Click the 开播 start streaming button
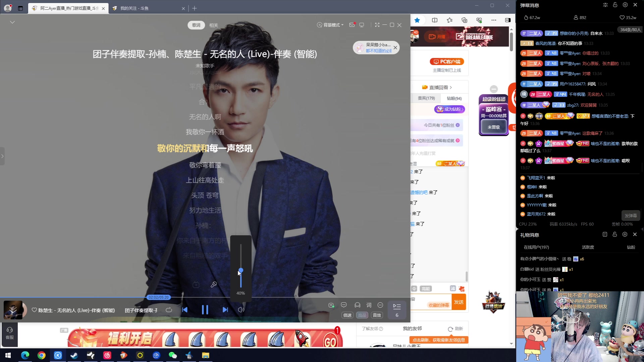The width and height of the screenshot is (644, 362). click(x=437, y=37)
